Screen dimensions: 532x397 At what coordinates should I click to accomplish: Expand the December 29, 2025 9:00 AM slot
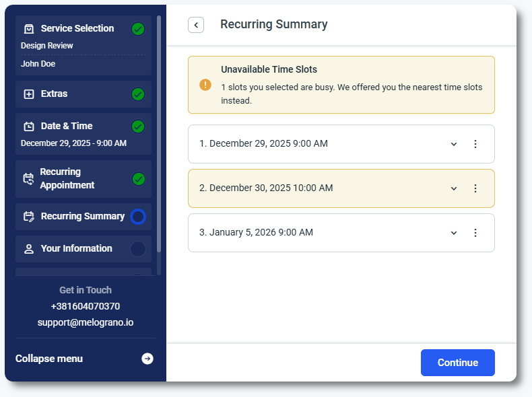[x=453, y=144]
